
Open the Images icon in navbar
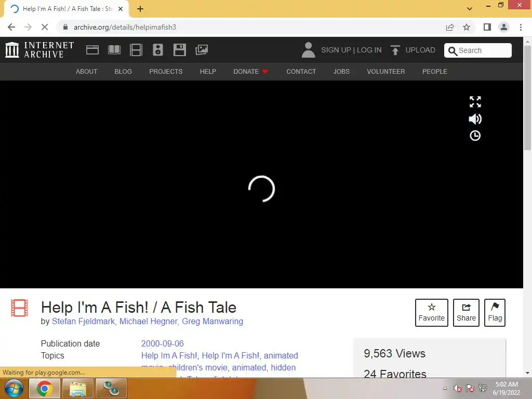point(202,50)
